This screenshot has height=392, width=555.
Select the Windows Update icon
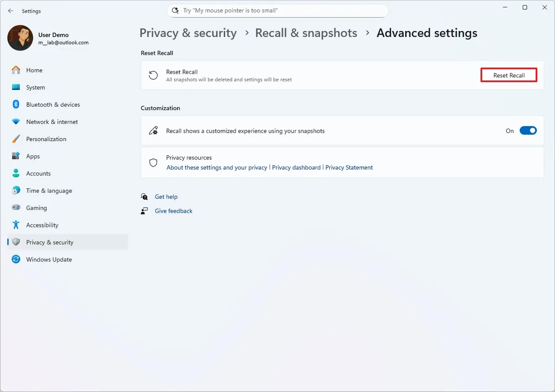point(15,259)
